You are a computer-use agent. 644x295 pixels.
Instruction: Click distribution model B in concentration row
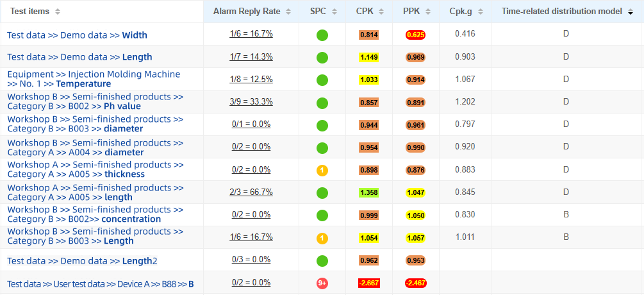point(566,214)
